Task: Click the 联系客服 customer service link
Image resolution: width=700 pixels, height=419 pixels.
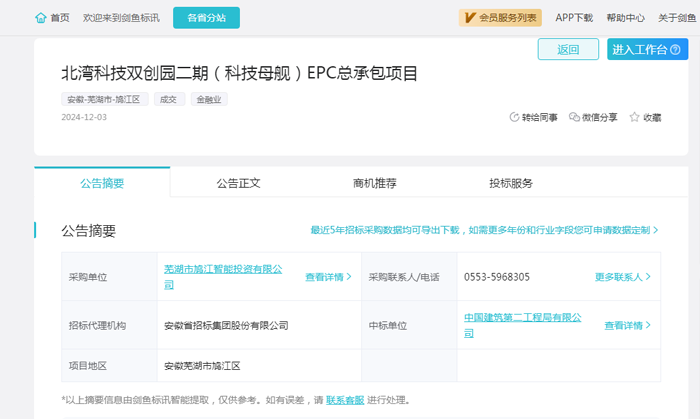Action: [344, 400]
